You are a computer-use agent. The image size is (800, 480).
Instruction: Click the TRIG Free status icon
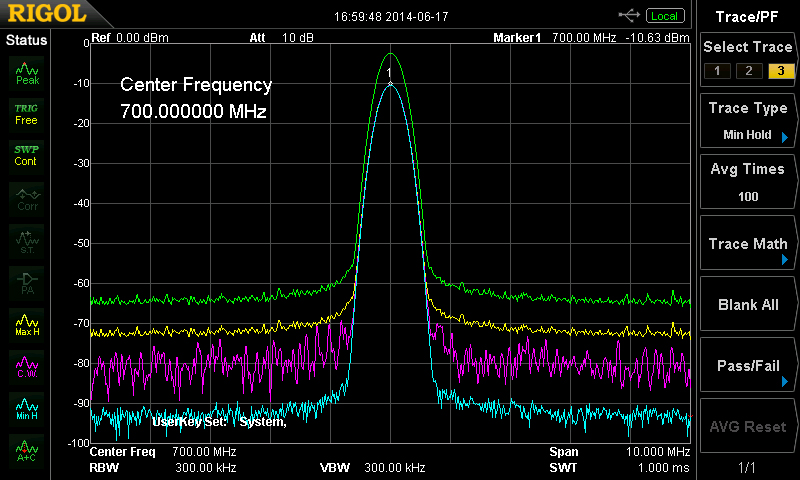[x=27, y=112]
